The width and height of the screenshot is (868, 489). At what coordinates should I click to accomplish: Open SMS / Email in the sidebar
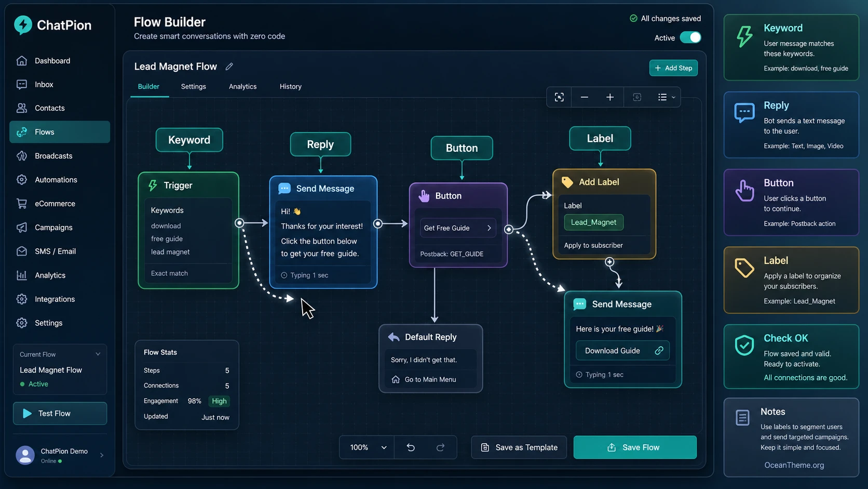tap(60, 252)
